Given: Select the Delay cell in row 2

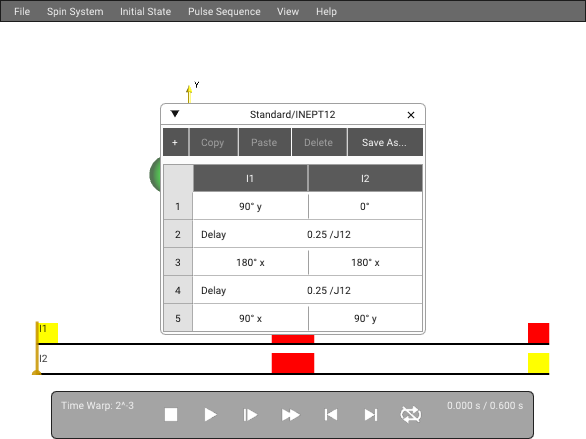Looking at the screenshot, I should tap(213, 235).
